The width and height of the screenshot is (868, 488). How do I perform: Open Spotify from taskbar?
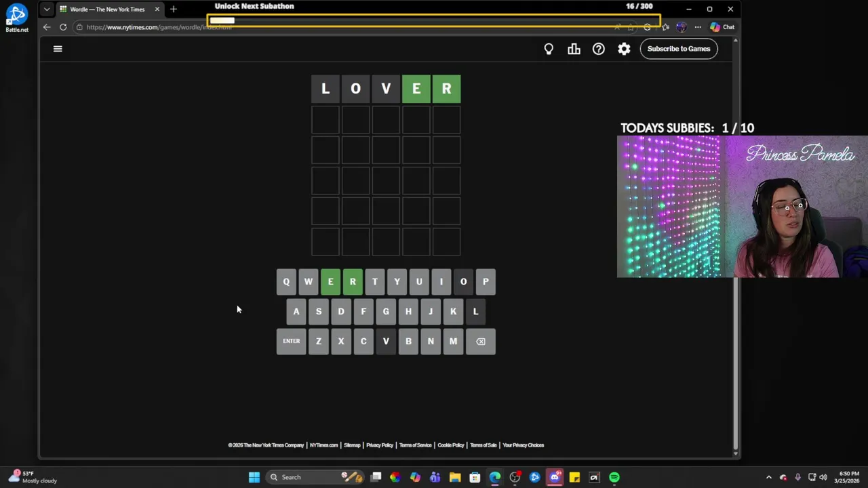click(x=614, y=477)
